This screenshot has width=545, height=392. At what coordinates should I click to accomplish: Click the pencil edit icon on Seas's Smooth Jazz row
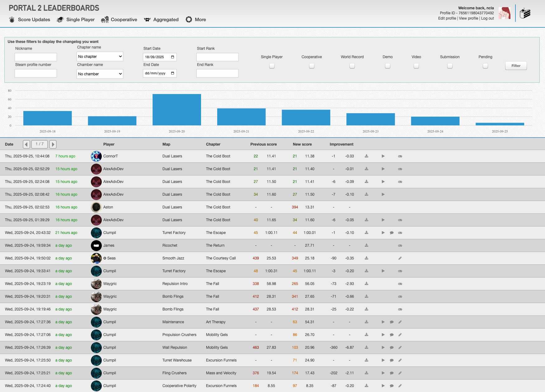[x=400, y=258]
